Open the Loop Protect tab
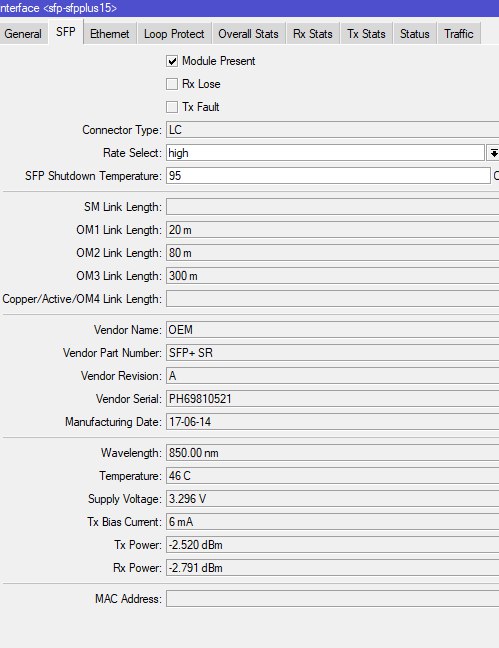 click(174, 34)
